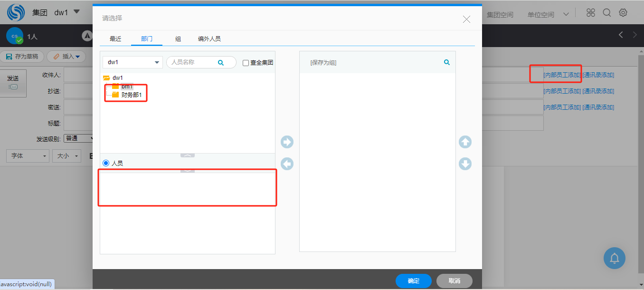The width and height of the screenshot is (644, 290).
Task: Open the dw1 unit switcher arrow
Action: [76, 12]
